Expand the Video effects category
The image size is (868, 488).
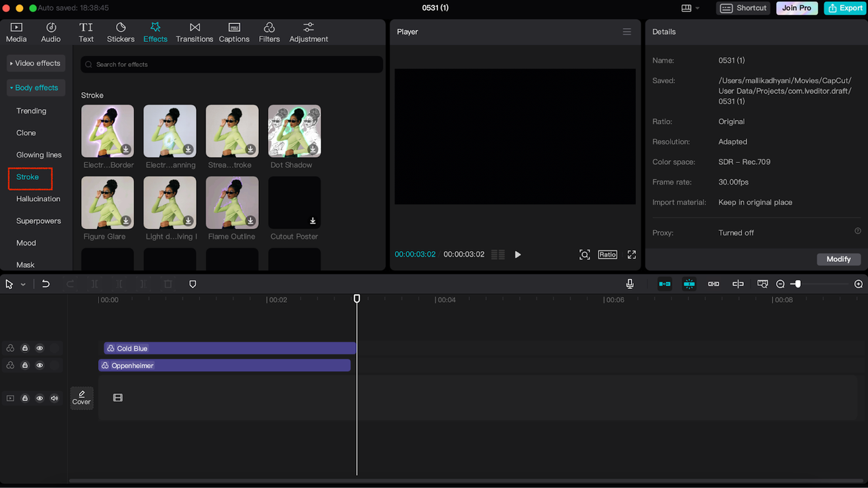pyautogui.click(x=37, y=63)
